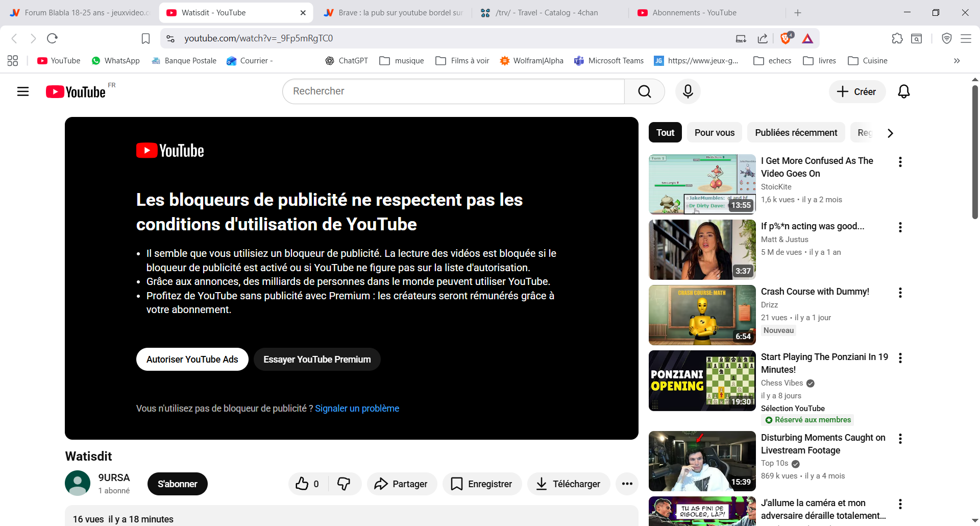
Task: Open the more actions ellipsis below video
Action: pos(627,484)
